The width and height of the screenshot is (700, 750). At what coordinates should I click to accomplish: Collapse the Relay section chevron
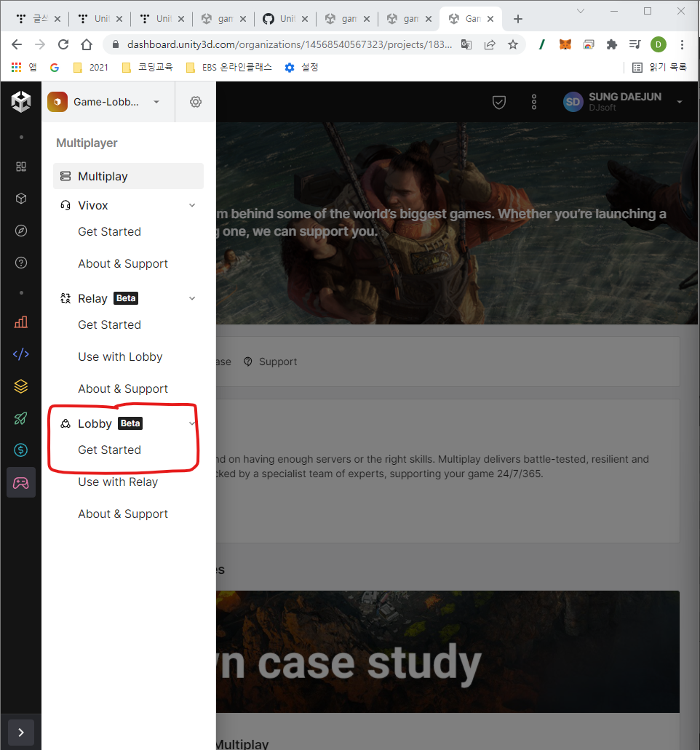coord(192,298)
